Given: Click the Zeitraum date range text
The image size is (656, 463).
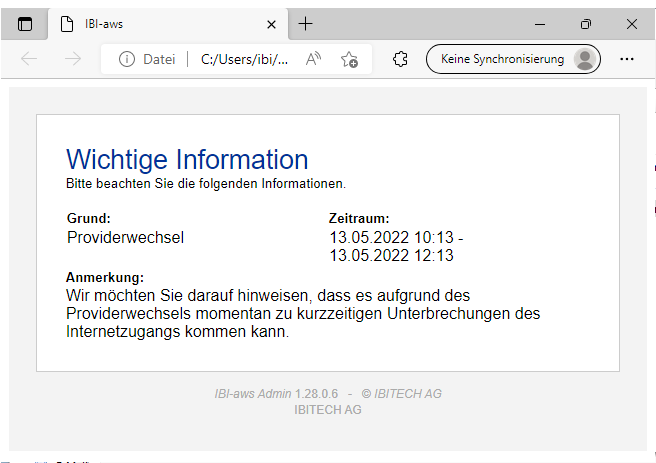Looking at the screenshot, I should click(396, 246).
